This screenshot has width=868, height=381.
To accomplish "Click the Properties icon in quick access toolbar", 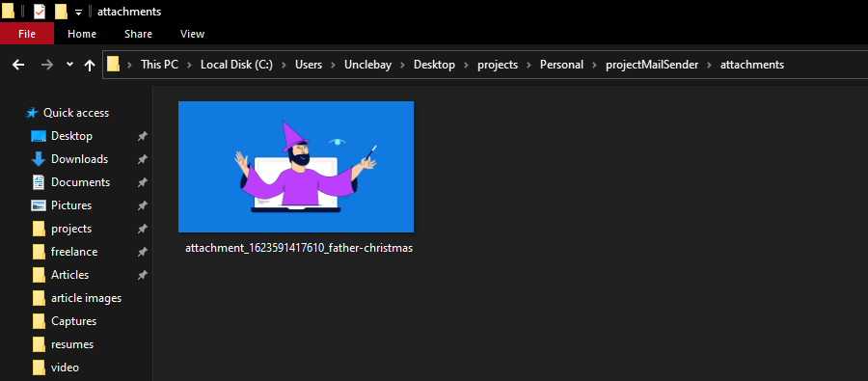I will tap(40, 11).
